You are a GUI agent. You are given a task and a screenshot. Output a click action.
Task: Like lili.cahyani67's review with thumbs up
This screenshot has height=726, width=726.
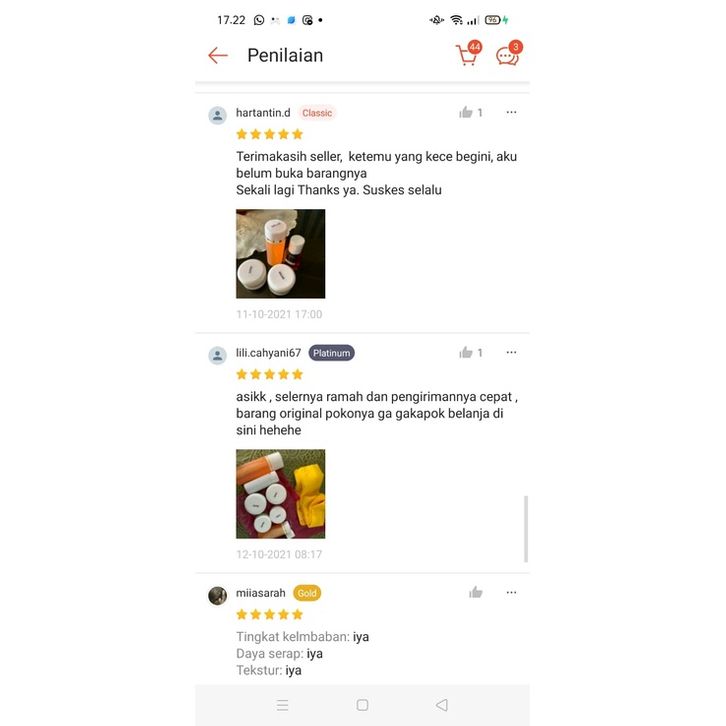(466, 353)
